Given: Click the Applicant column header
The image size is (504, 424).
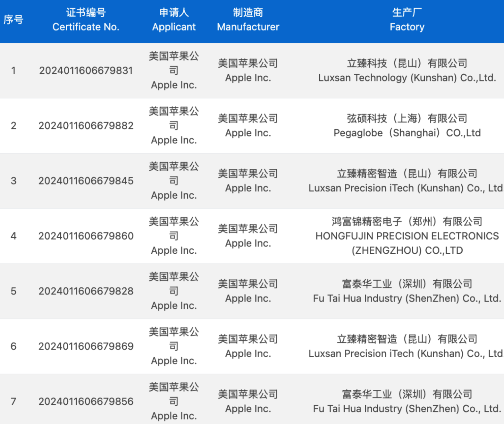Looking at the screenshot, I should click(x=174, y=20).
